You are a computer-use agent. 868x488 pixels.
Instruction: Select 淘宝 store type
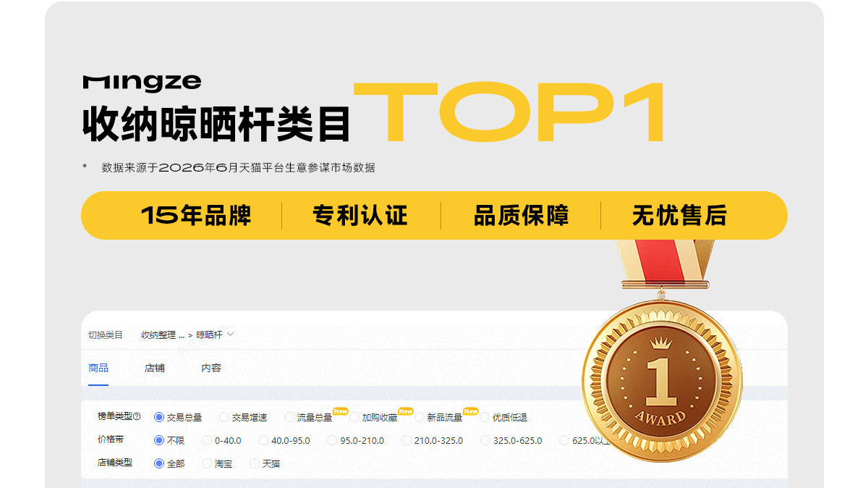[x=217, y=463]
